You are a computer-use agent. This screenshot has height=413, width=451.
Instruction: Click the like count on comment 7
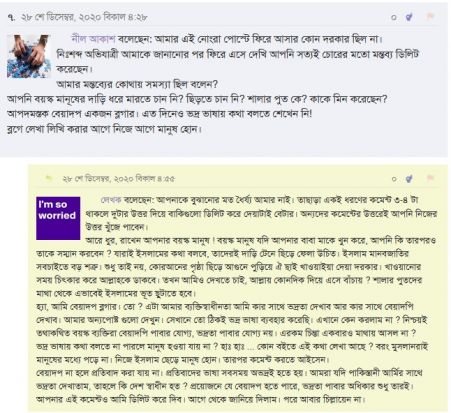(394, 17)
